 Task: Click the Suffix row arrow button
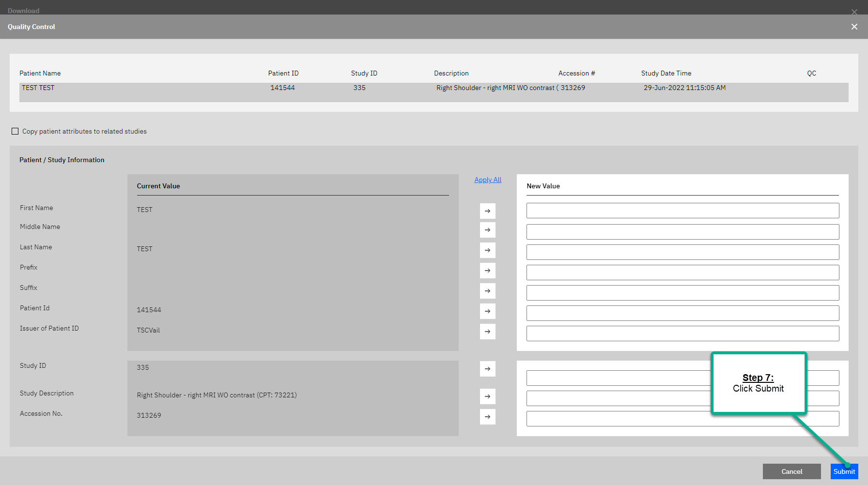[x=487, y=291]
